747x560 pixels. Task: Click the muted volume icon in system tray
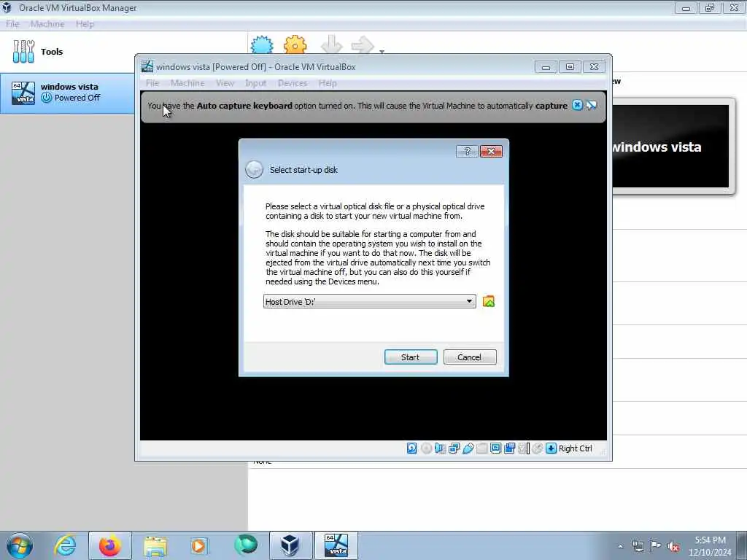coord(673,547)
